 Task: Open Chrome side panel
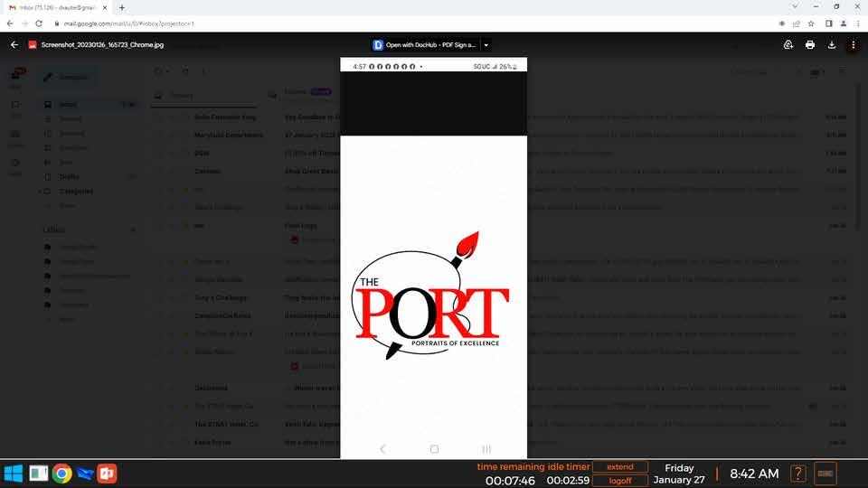coord(829,23)
